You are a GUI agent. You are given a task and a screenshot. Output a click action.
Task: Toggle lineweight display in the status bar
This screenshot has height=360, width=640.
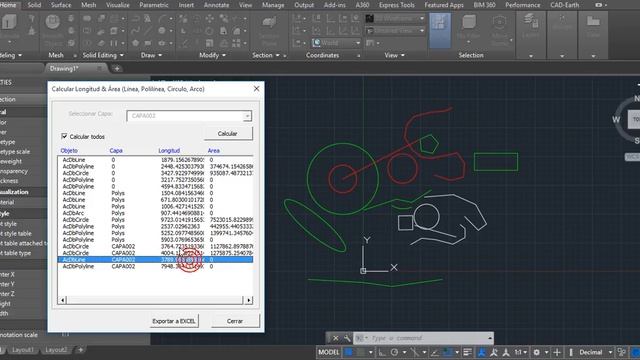point(468,352)
